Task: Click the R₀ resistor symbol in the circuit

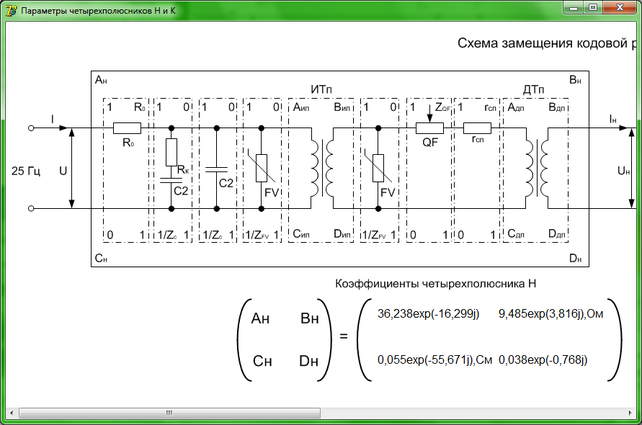Action: [127, 128]
